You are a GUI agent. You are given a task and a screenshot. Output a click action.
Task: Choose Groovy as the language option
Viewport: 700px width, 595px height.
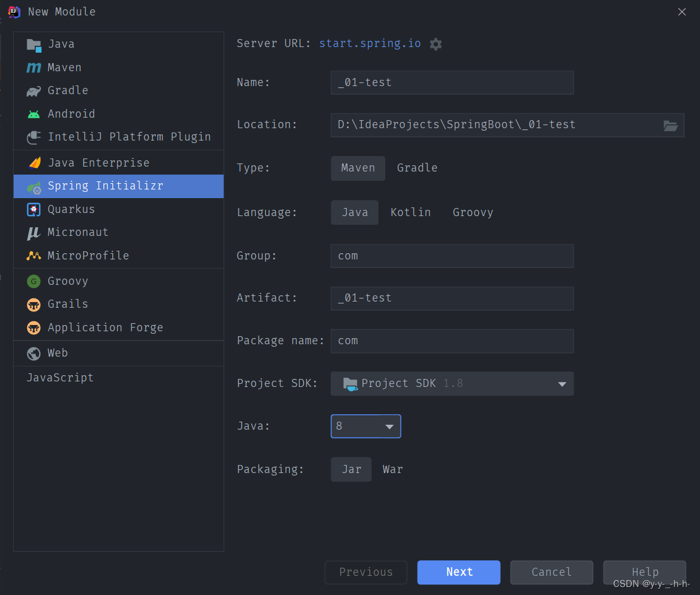click(x=473, y=212)
